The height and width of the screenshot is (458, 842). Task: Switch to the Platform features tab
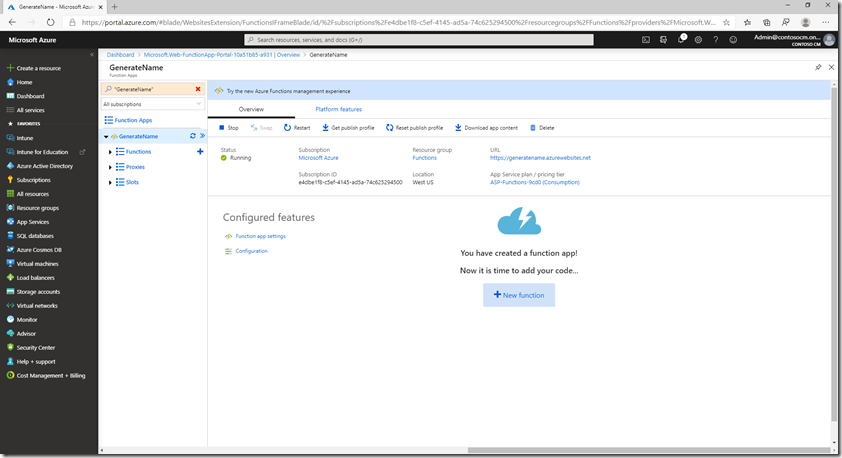tap(338, 109)
